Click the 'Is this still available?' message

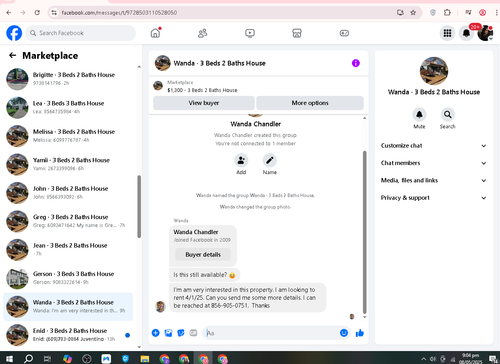coord(204,275)
